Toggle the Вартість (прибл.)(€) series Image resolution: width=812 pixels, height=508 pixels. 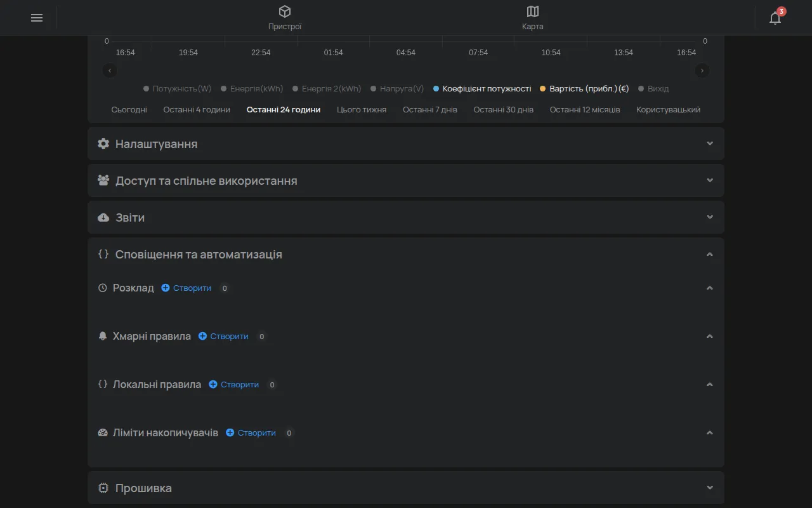coord(584,89)
